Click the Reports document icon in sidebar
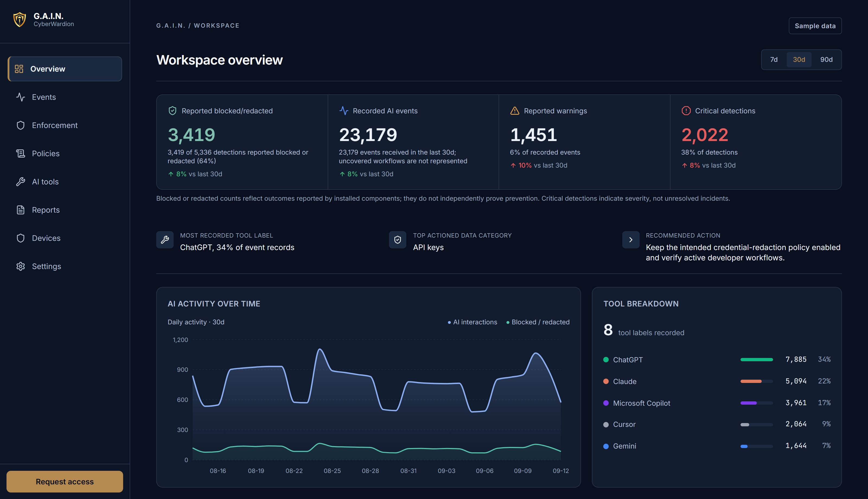868x499 pixels. pyautogui.click(x=21, y=210)
